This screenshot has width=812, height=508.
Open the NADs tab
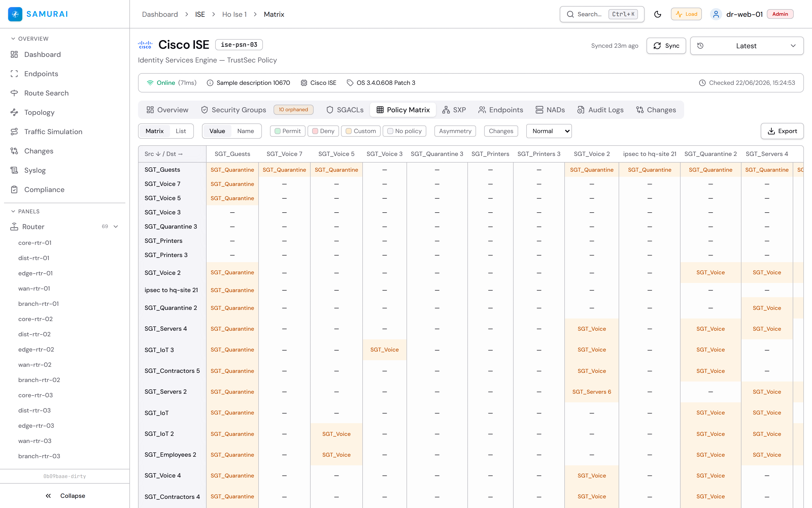point(550,110)
